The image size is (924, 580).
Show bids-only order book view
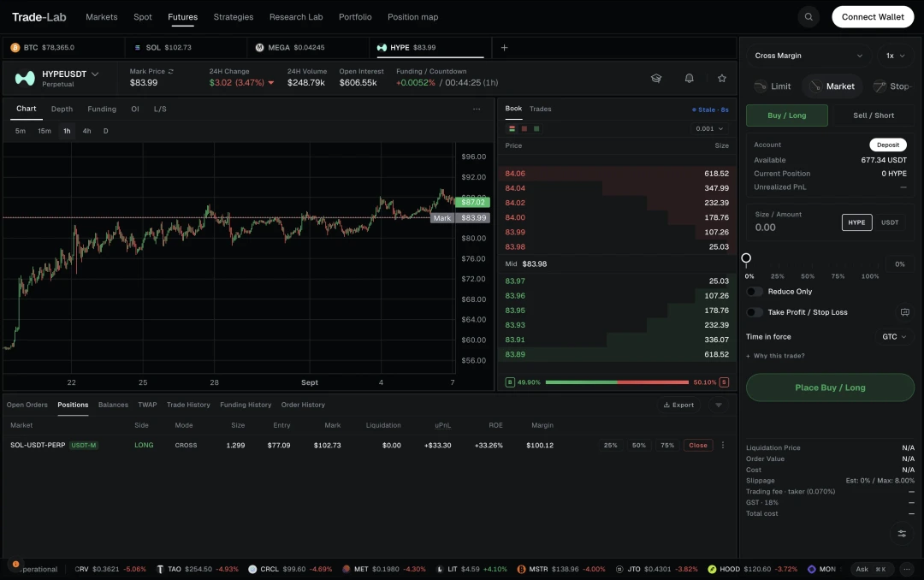click(536, 128)
